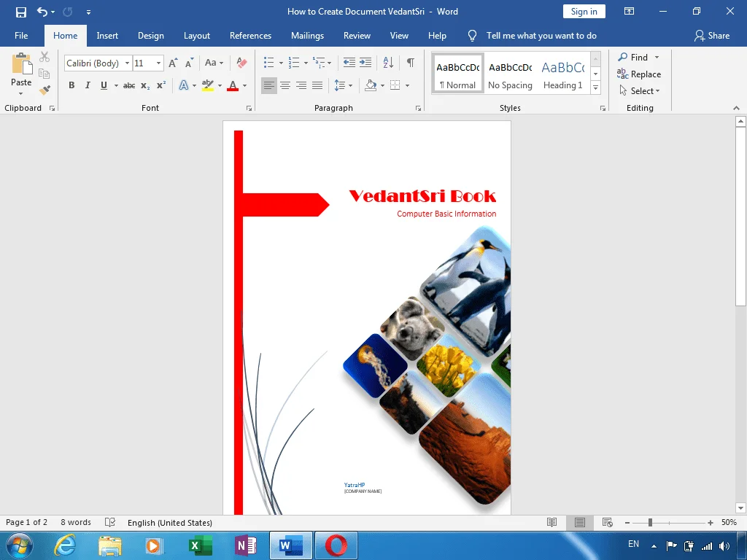Open Excel from the taskbar
Screen dimensions: 747x560
201,545
